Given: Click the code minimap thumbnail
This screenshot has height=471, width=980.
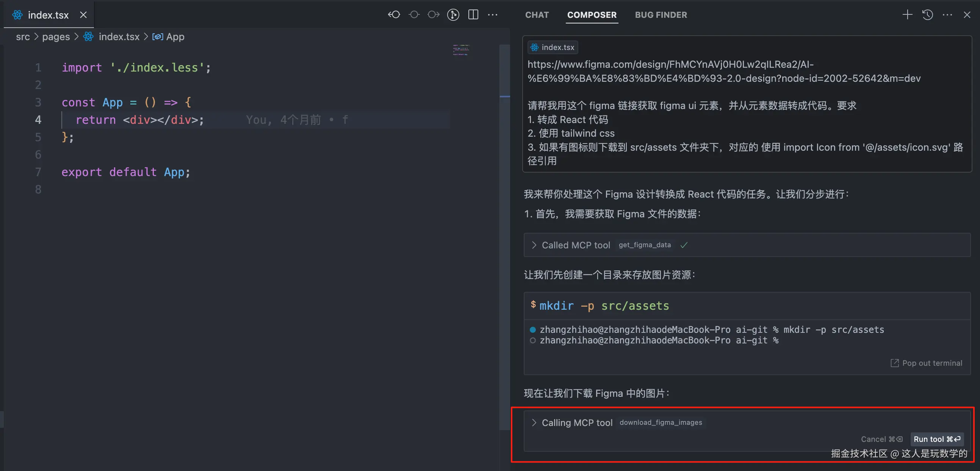Looking at the screenshot, I should [461, 50].
